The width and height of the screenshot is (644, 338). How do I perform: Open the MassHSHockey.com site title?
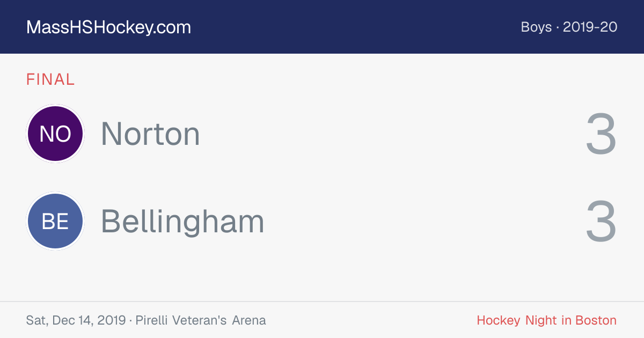108,27
